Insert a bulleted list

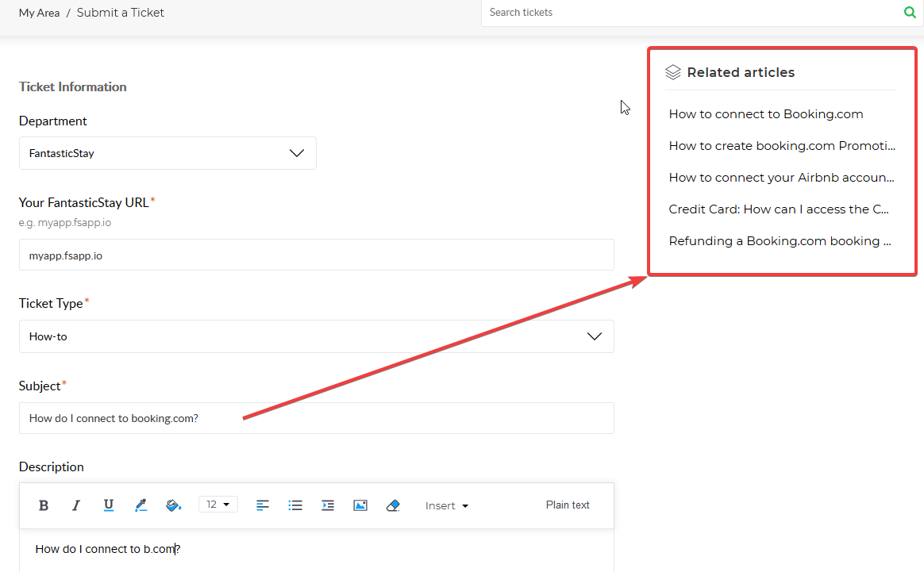[295, 505]
